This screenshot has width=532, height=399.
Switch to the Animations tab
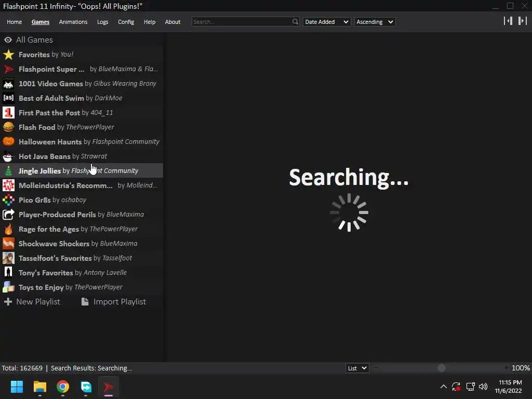pyautogui.click(x=73, y=22)
